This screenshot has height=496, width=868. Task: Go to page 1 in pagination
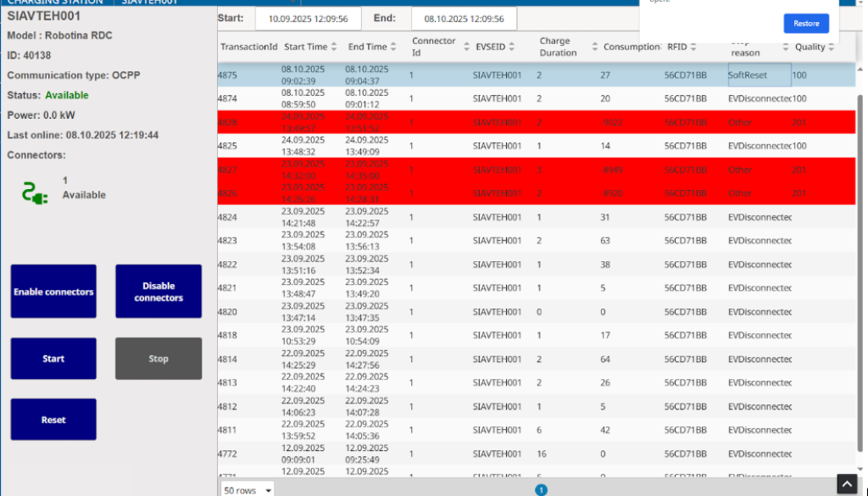click(x=541, y=489)
